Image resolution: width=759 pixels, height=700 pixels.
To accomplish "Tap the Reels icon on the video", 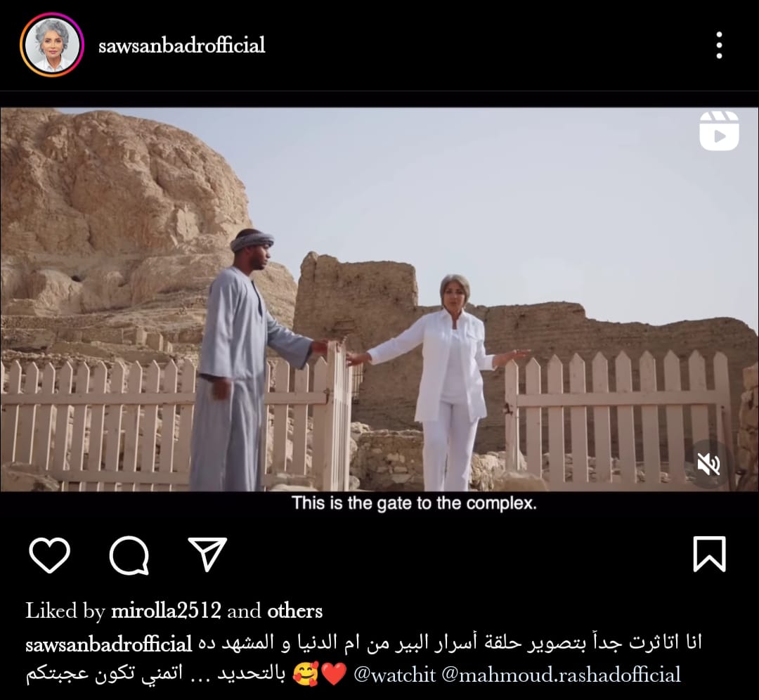I will click(720, 131).
